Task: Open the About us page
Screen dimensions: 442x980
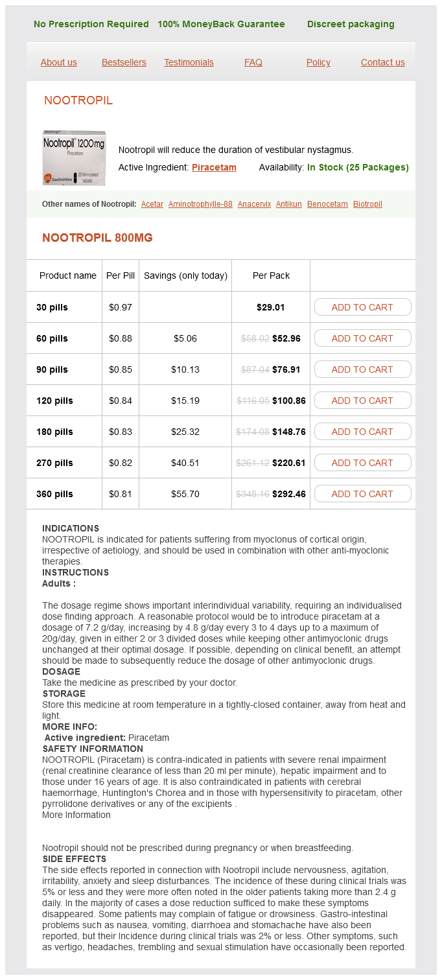Action: (x=59, y=62)
